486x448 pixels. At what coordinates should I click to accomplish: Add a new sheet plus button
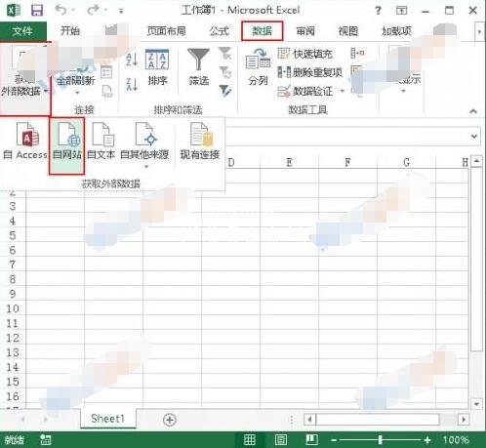pos(170,420)
